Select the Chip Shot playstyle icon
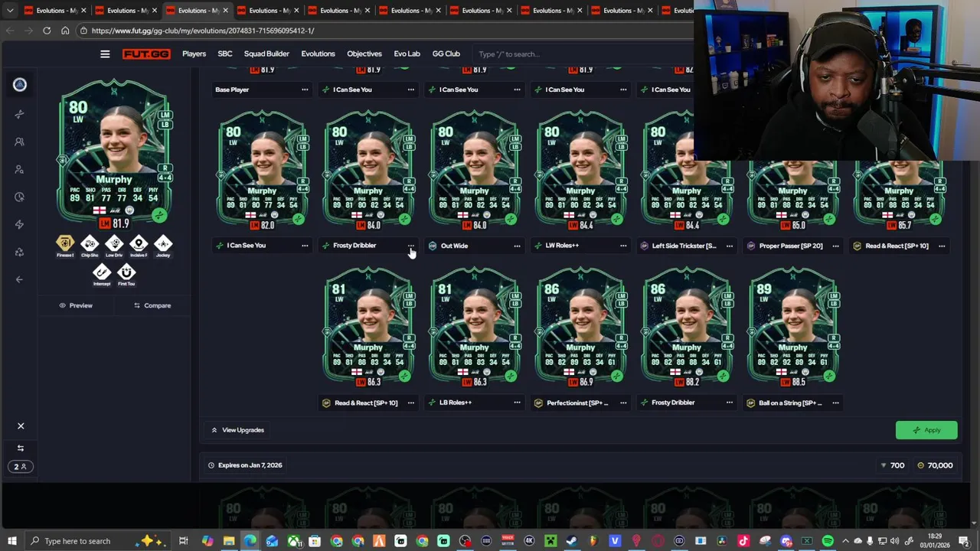980x551 pixels. [x=90, y=246]
